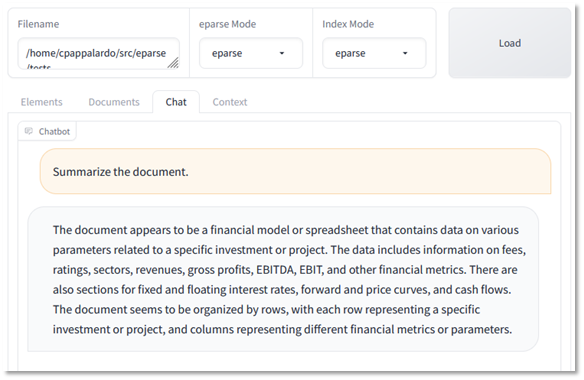
Task: Switch to the Elements tab
Action: click(42, 102)
